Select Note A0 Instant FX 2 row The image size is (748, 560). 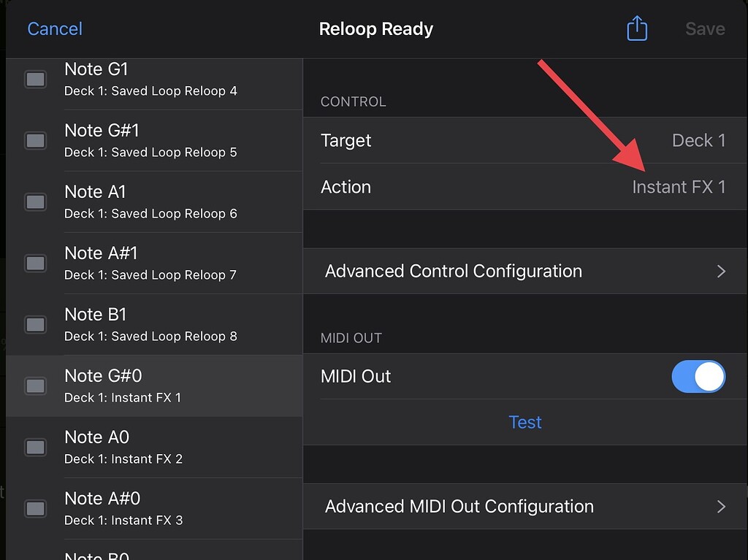(x=175, y=447)
